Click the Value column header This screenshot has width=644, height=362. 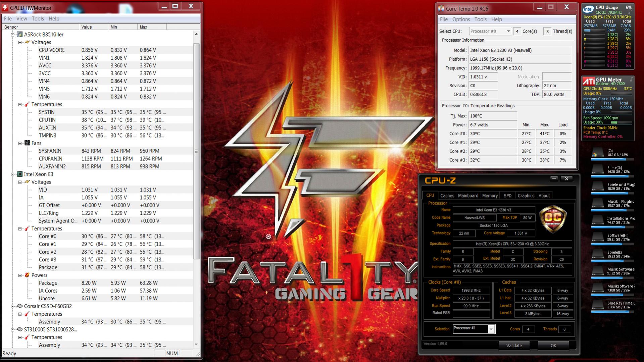94,27
